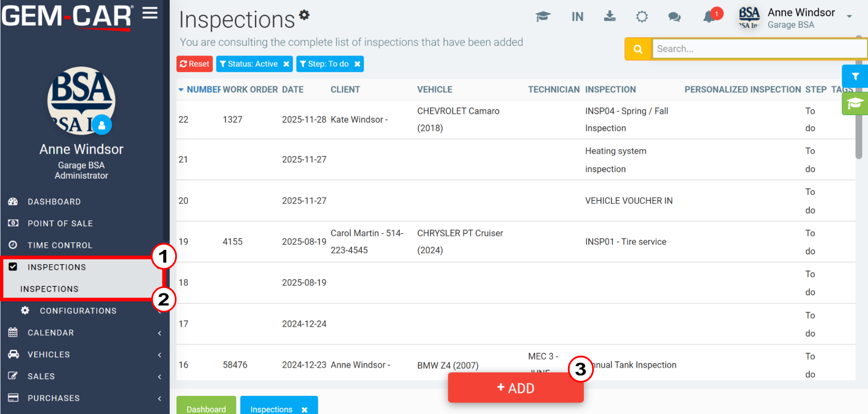Image resolution: width=868 pixels, height=414 pixels.
Task: Open Dashboard in the sidebar
Action: click(54, 202)
